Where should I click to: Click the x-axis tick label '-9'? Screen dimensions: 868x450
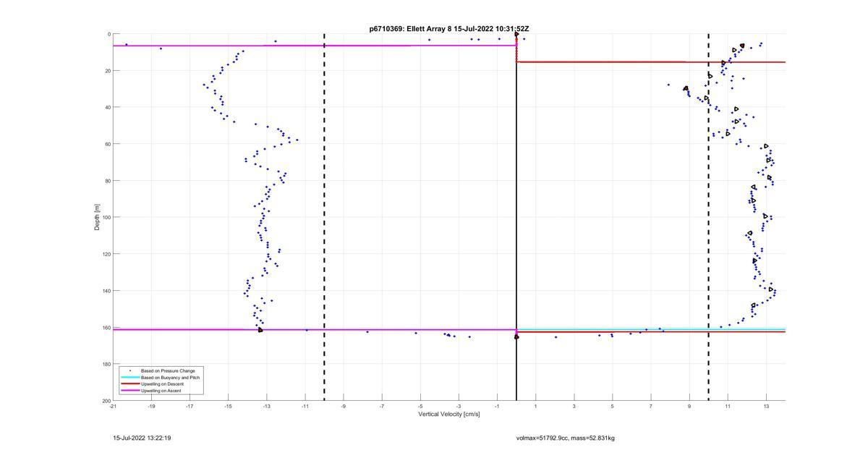pyautogui.click(x=344, y=407)
